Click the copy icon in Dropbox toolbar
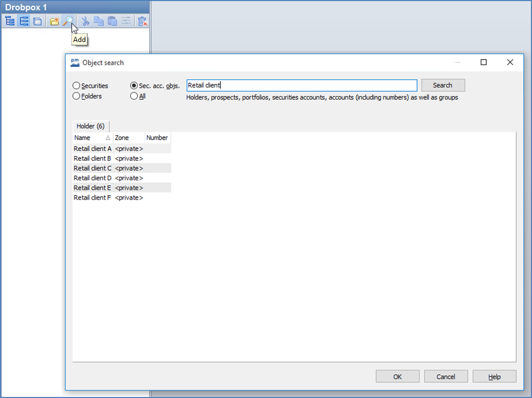Image resolution: width=532 pixels, height=398 pixels. [99, 21]
